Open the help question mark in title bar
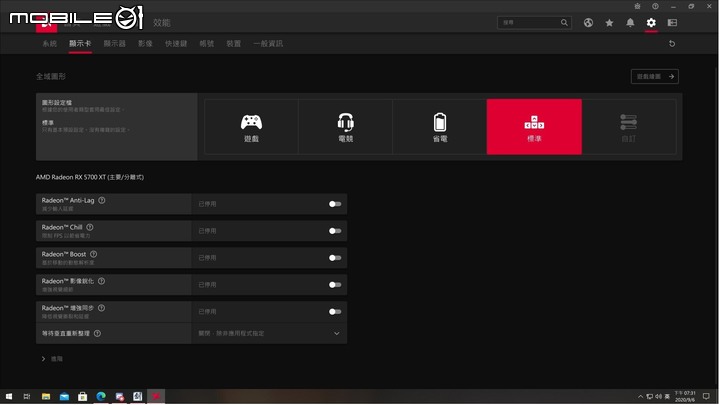This screenshot has width=720, height=405. coord(655,6)
